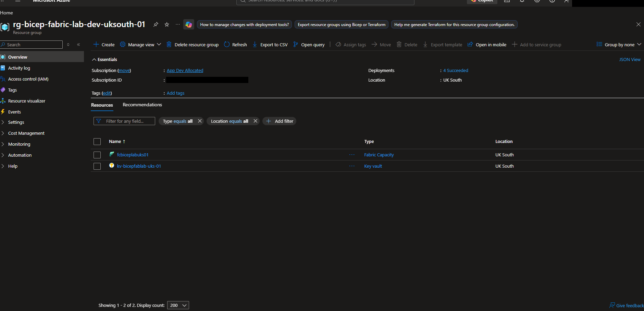The height and width of the screenshot is (311, 644).
Task: Click the Fabric Capacity resource icon
Action: pos(112,154)
